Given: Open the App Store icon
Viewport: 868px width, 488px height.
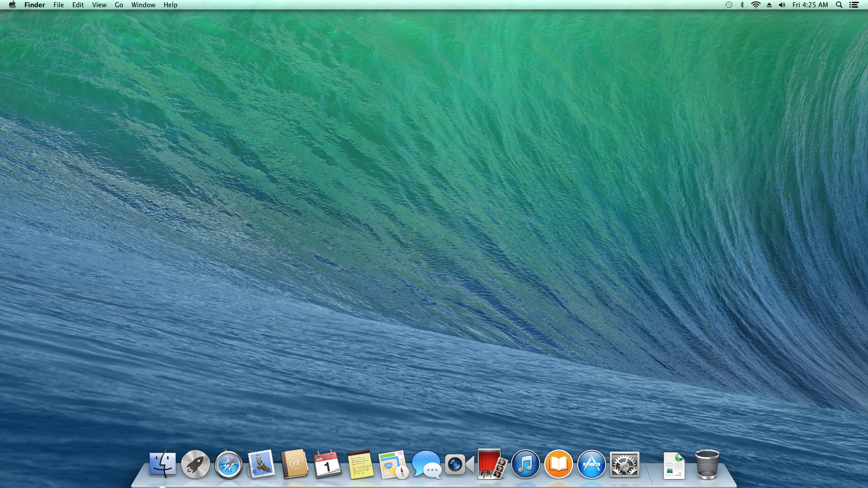Looking at the screenshot, I should [591, 465].
